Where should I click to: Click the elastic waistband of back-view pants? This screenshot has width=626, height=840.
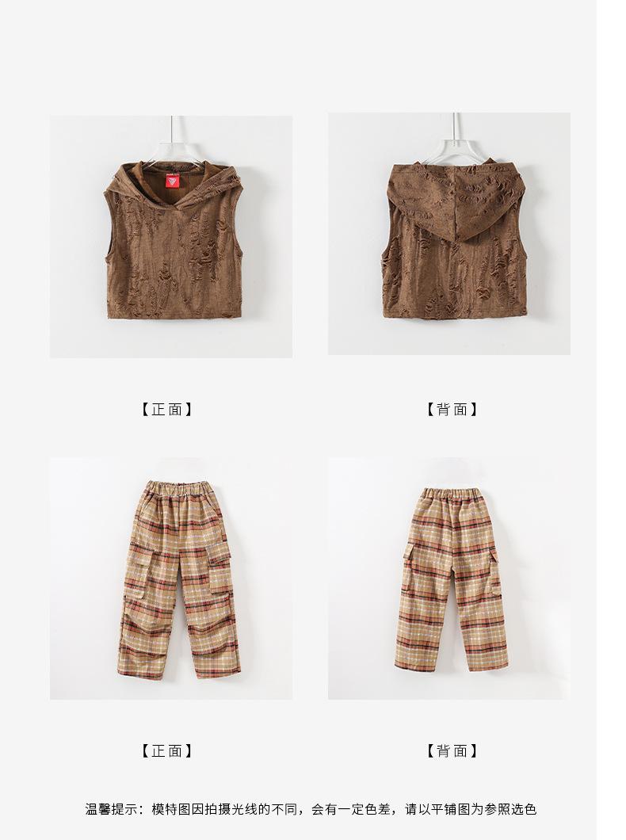(x=452, y=494)
